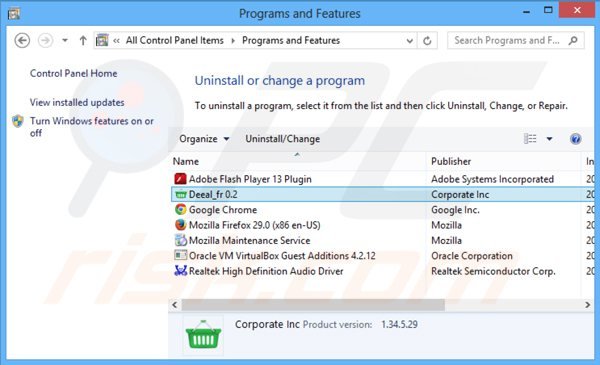Click publisher Oracle Corporation cell
This screenshot has height=365, width=600.
(x=471, y=256)
